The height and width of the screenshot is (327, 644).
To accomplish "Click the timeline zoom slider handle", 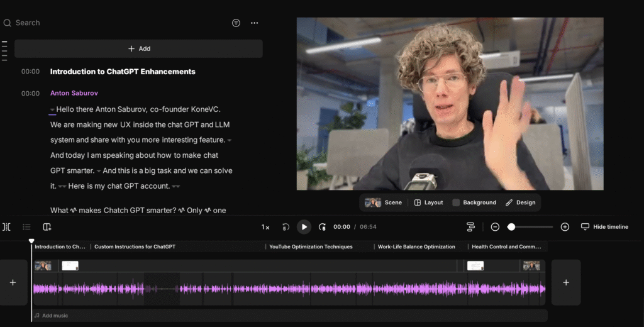I will pyautogui.click(x=511, y=227).
